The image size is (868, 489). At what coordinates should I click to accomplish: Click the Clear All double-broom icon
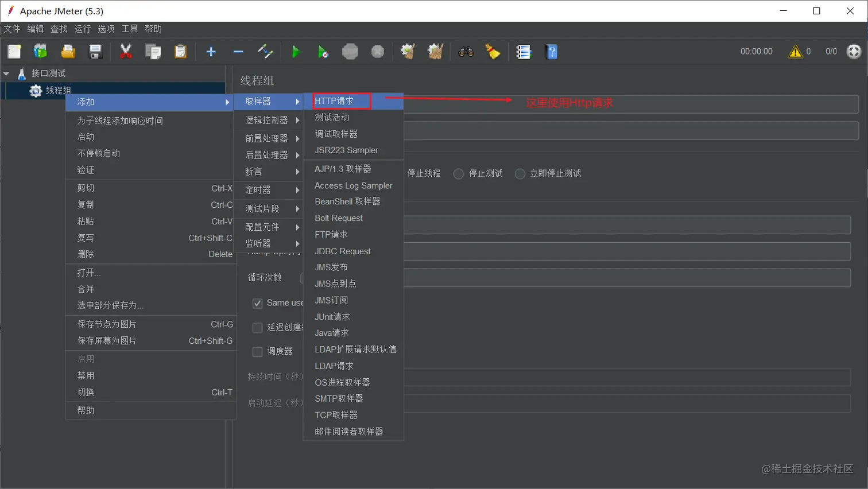pyautogui.click(x=435, y=52)
